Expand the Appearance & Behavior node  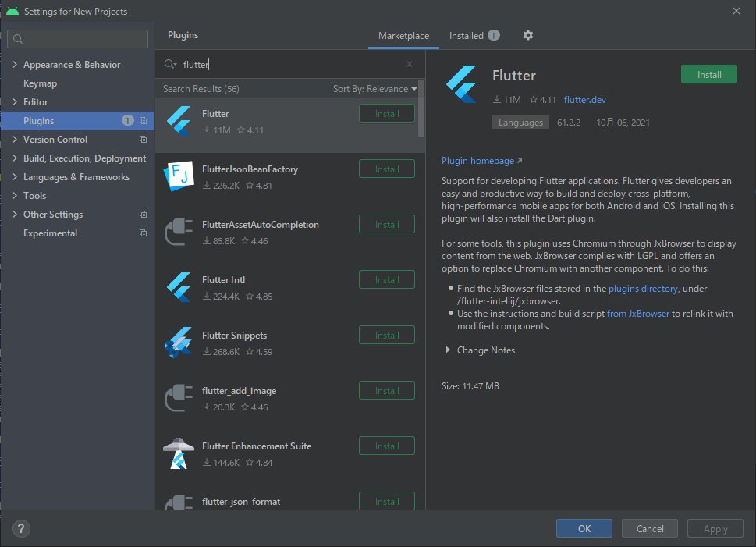15,64
